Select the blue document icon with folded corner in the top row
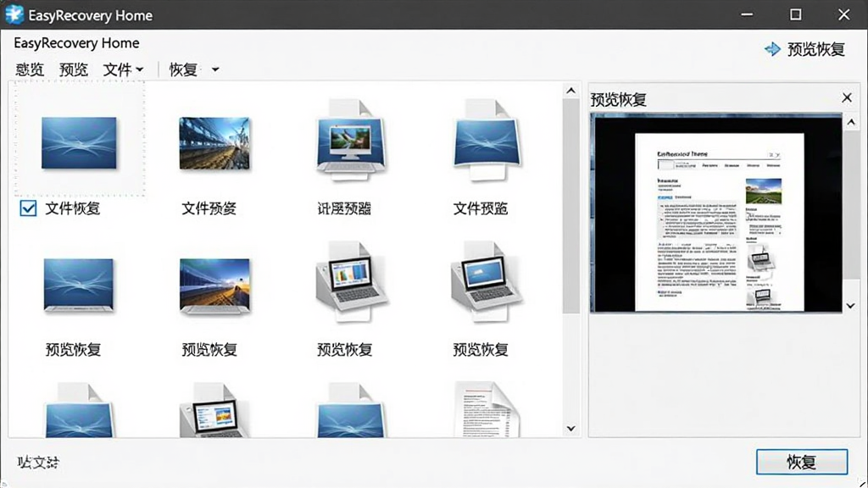 (x=487, y=140)
